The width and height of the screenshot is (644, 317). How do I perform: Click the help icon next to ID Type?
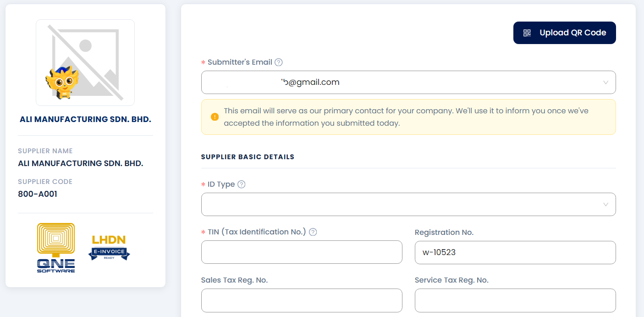(242, 184)
